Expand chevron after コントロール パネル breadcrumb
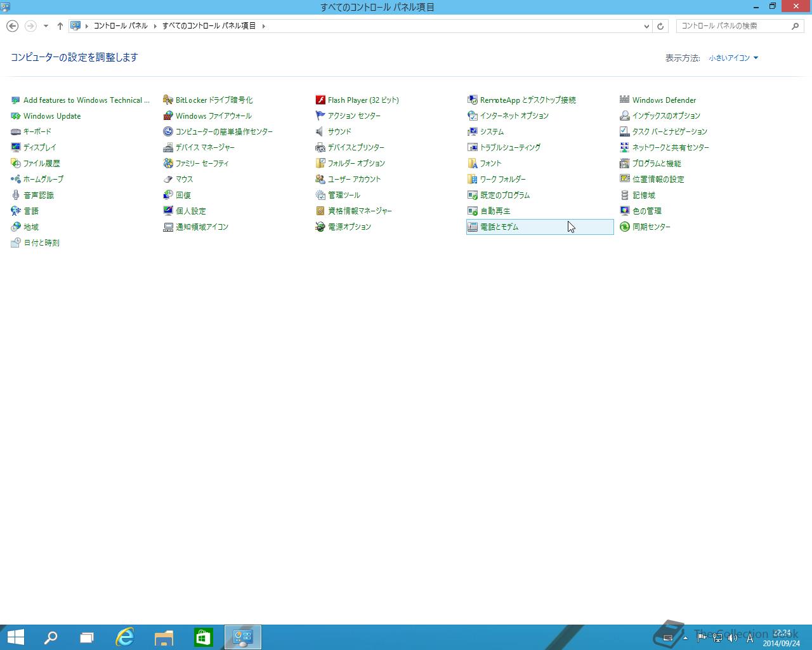This screenshot has height=650, width=812. (155, 26)
